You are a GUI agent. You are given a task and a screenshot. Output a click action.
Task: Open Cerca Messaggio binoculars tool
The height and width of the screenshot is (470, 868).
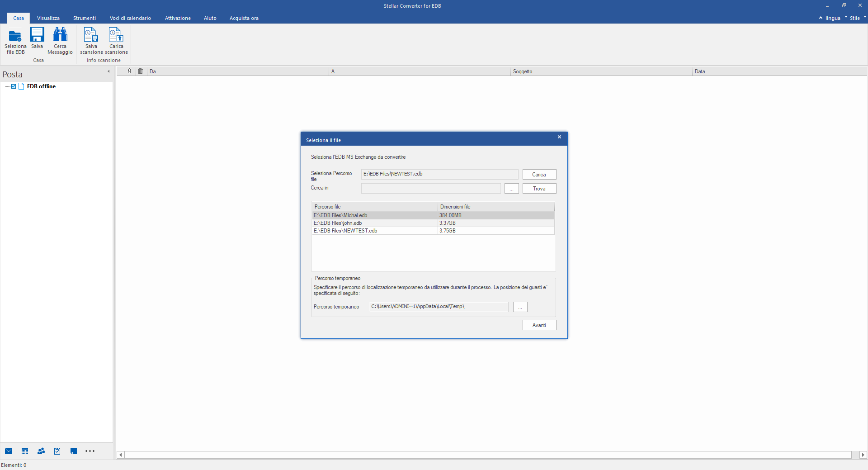point(60,35)
